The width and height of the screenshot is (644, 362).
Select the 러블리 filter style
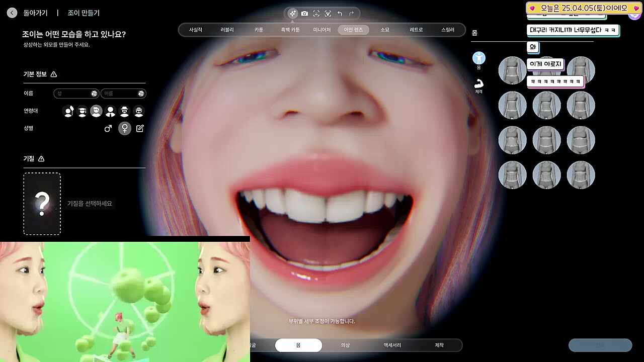pyautogui.click(x=227, y=30)
